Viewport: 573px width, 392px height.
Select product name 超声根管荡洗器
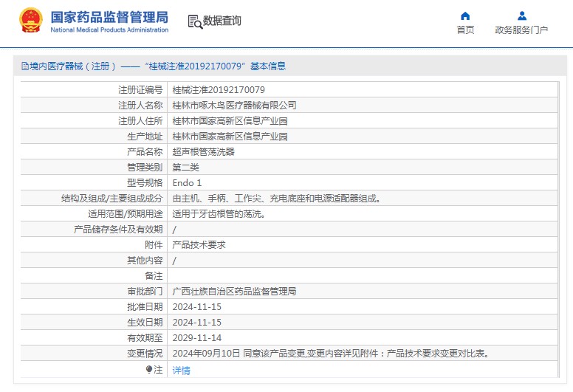click(203, 151)
